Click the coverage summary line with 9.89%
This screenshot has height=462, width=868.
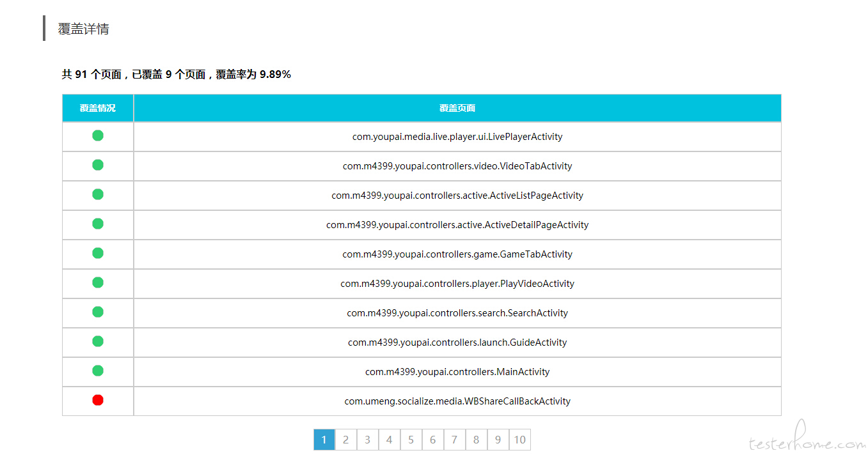(x=176, y=75)
